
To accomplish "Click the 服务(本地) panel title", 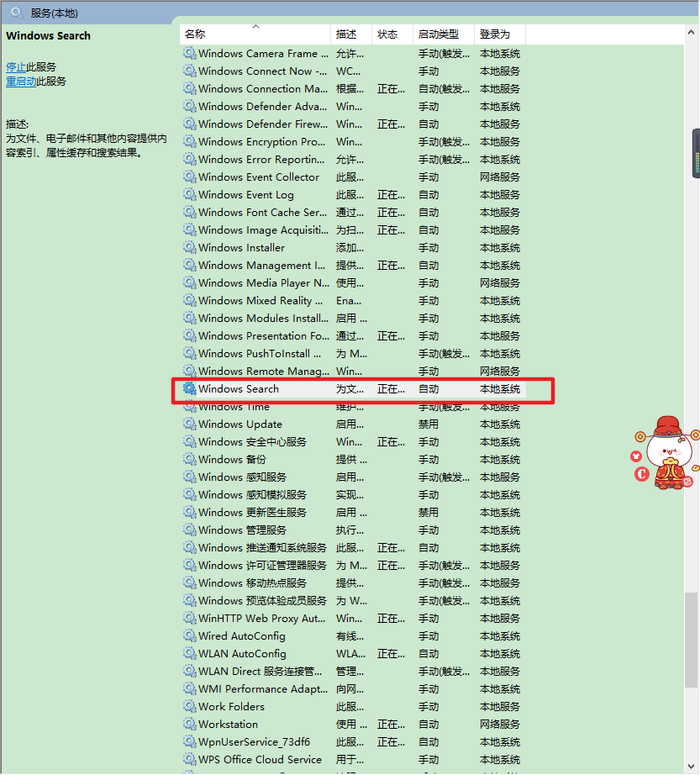I will 54,13.
